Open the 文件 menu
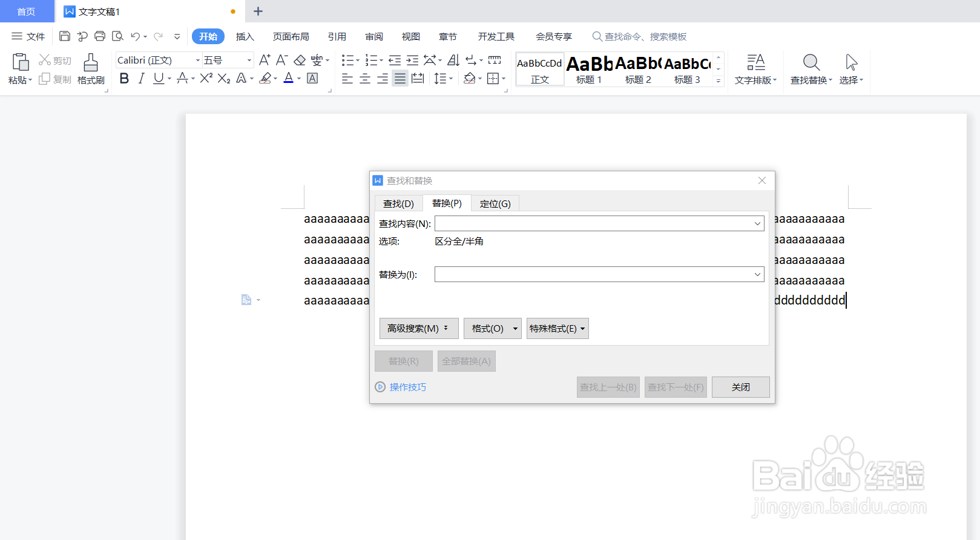980x540 pixels. (28, 36)
